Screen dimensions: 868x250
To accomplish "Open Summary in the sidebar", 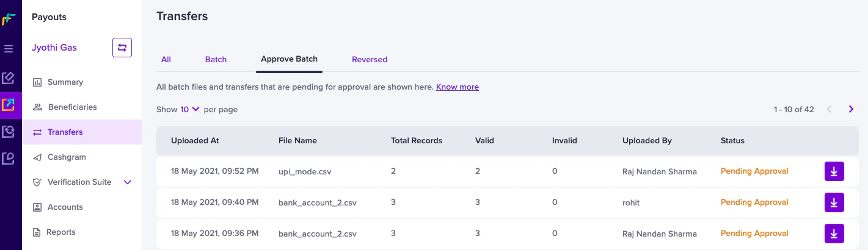I will [65, 82].
